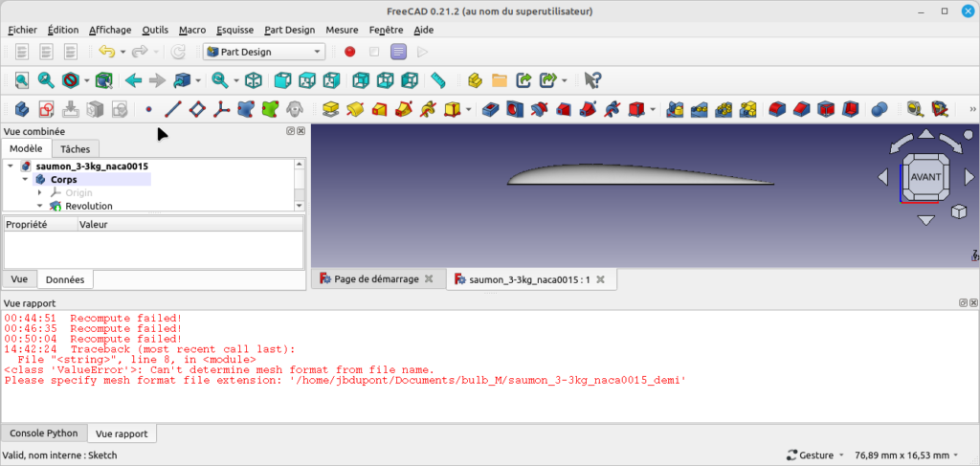Click the Additive loft icon

379,109
